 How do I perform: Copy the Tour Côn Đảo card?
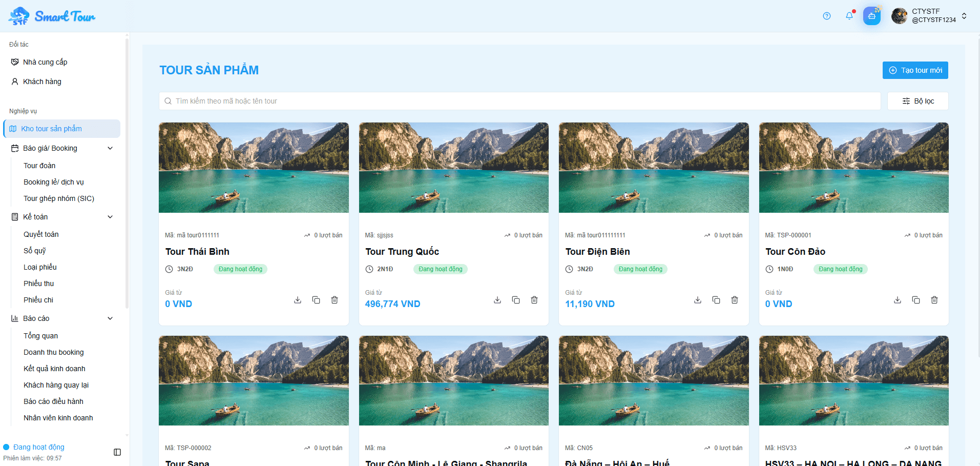[x=916, y=300]
